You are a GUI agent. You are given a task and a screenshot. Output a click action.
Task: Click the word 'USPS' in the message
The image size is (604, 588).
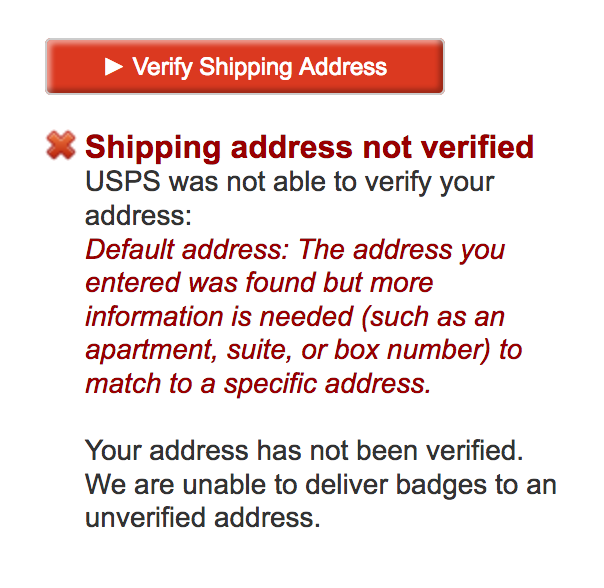(x=123, y=181)
